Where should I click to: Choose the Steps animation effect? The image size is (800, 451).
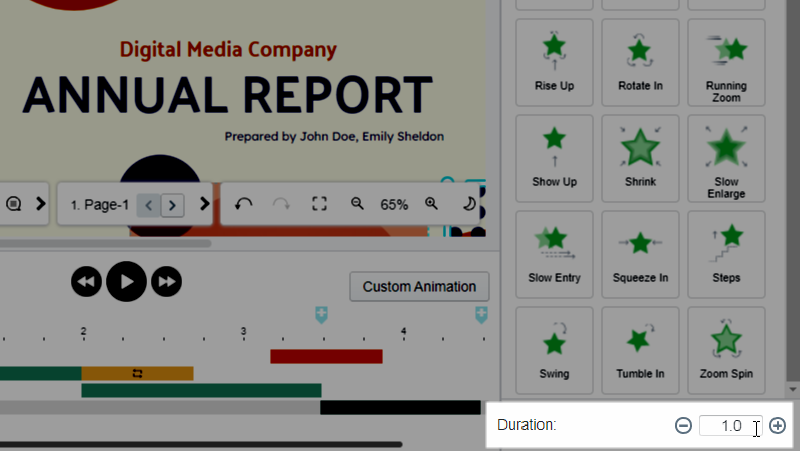pyautogui.click(x=726, y=254)
